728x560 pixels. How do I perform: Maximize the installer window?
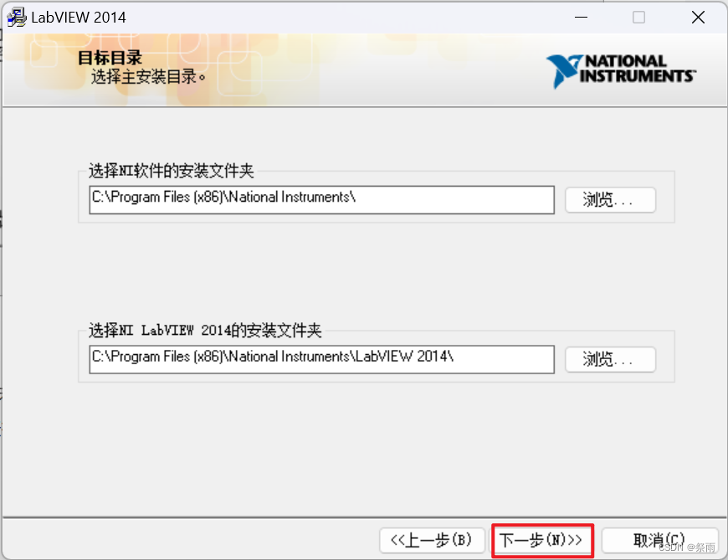pyautogui.click(x=638, y=17)
